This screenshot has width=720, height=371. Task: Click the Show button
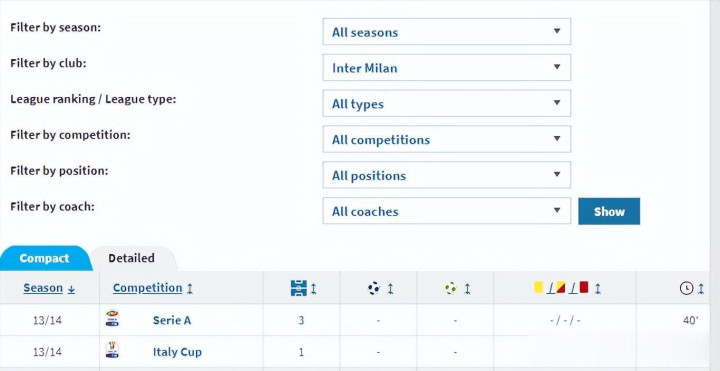pyautogui.click(x=609, y=211)
